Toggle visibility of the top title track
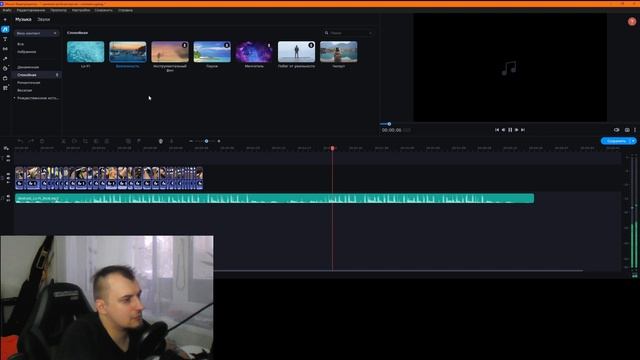 [8, 156]
